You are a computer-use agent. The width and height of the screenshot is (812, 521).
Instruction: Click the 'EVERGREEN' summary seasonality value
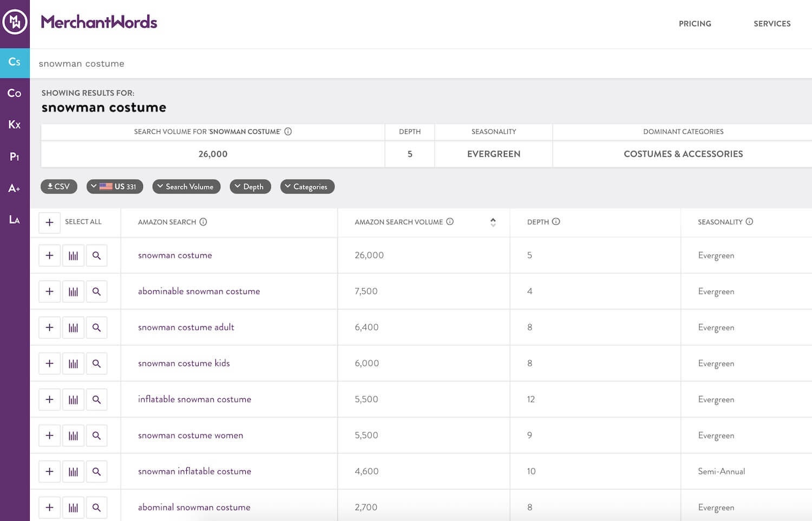pyautogui.click(x=494, y=154)
